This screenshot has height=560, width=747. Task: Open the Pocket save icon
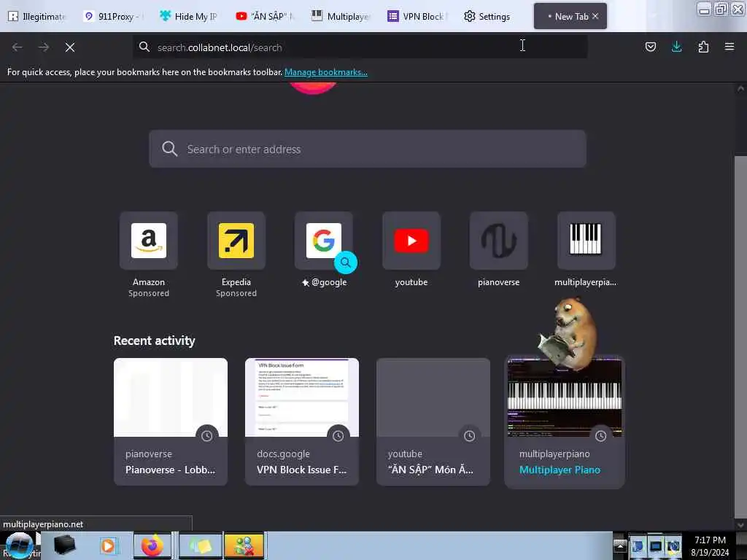pos(650,47)
